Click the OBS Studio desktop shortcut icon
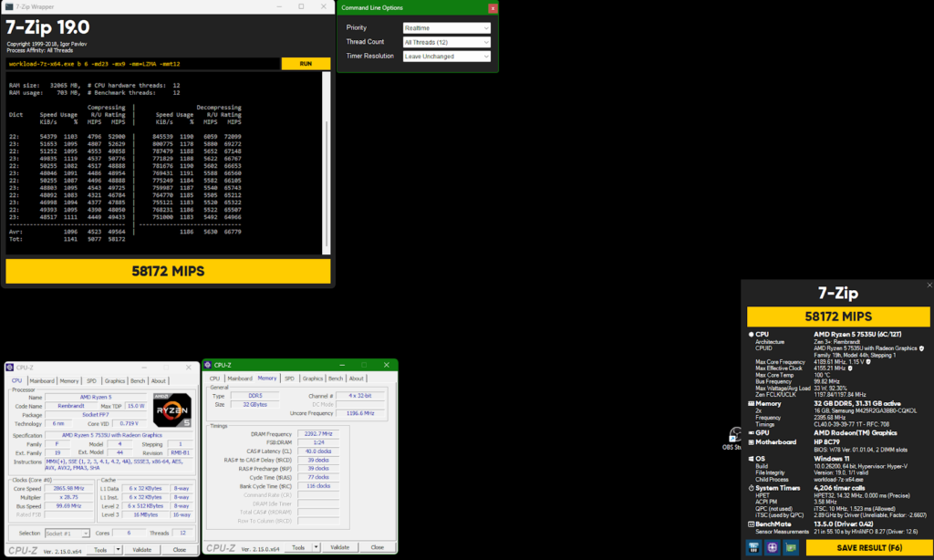 (x=732, y=435)
